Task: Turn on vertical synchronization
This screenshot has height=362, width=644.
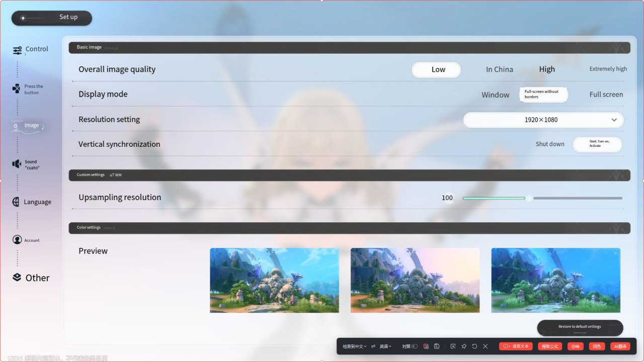Action: point(598,144)
